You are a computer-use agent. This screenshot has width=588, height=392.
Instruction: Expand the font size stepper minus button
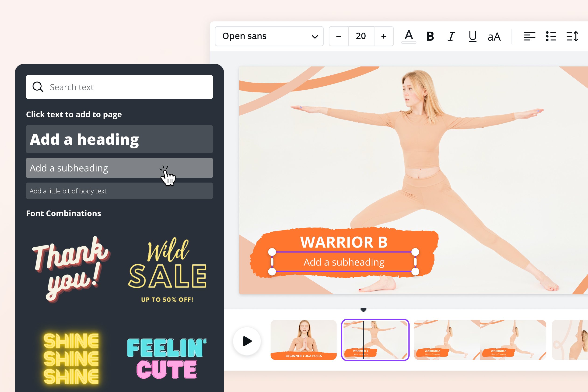pyautogui.click(x=339, y=36)
